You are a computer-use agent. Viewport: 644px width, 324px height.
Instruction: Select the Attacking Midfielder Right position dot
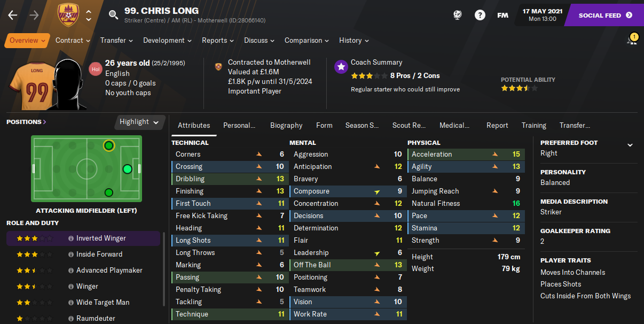[x=108, y=192]
